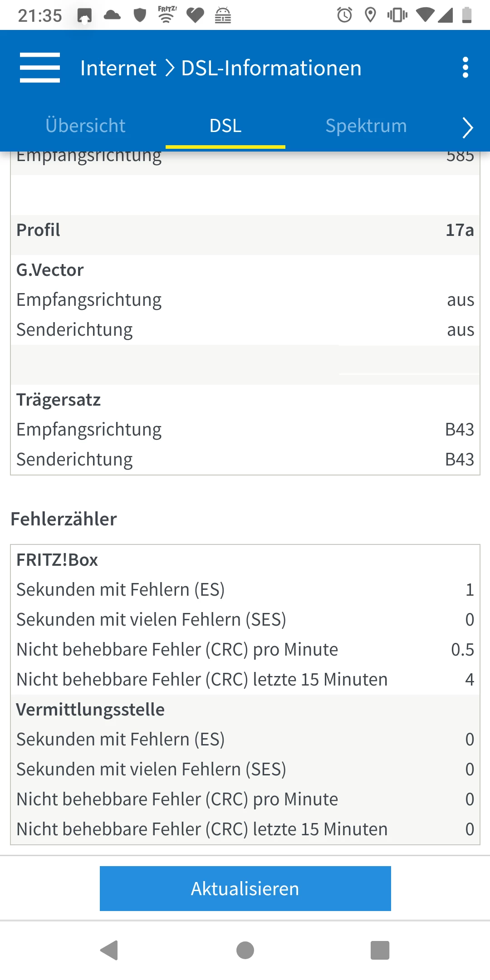
Task: Switch to the Übersicht tab
Action: 85,126
